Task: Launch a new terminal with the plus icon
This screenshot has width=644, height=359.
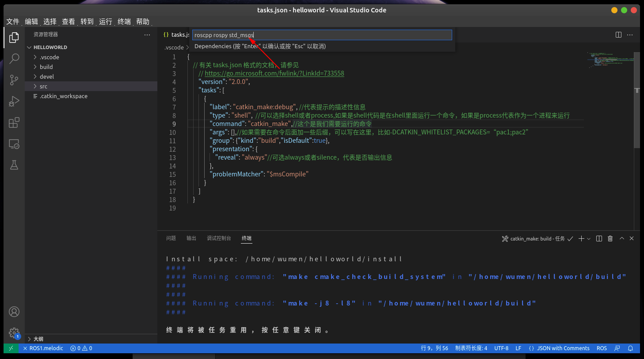Action: (x=580, y=238)
